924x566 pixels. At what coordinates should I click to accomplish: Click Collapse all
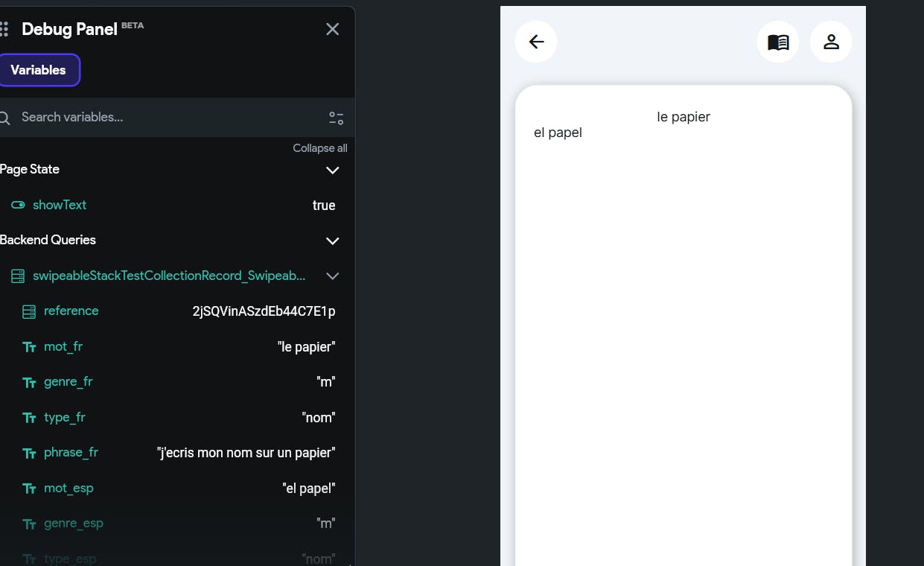tap(320, 148)
